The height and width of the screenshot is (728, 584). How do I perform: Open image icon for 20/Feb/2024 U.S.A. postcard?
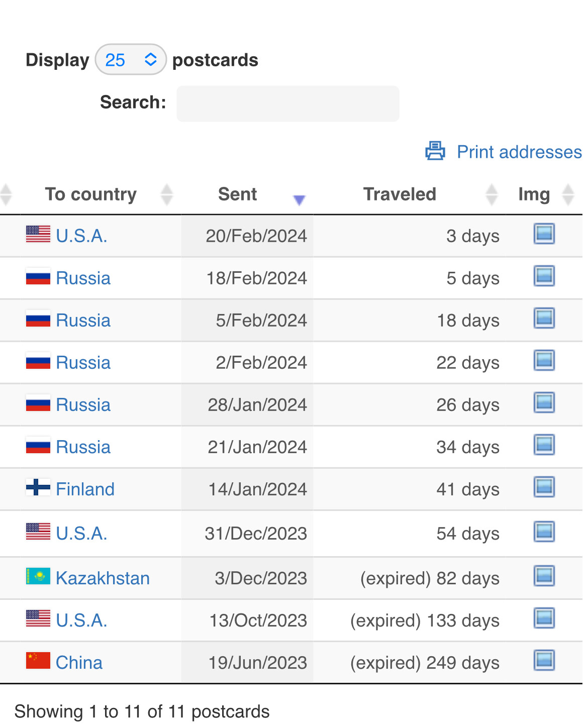point(544,234)
